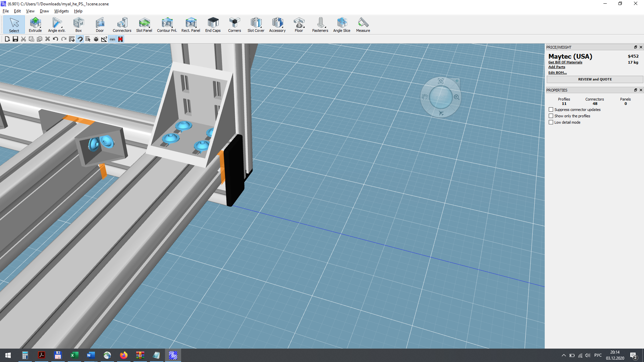644x362 pixels.
Task: Click REVIEW and QUOTE button
Action: pos(595,79)
